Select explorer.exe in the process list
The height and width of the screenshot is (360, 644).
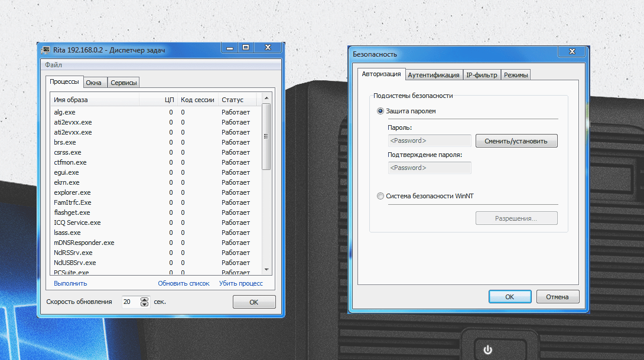tap(72, 192)
